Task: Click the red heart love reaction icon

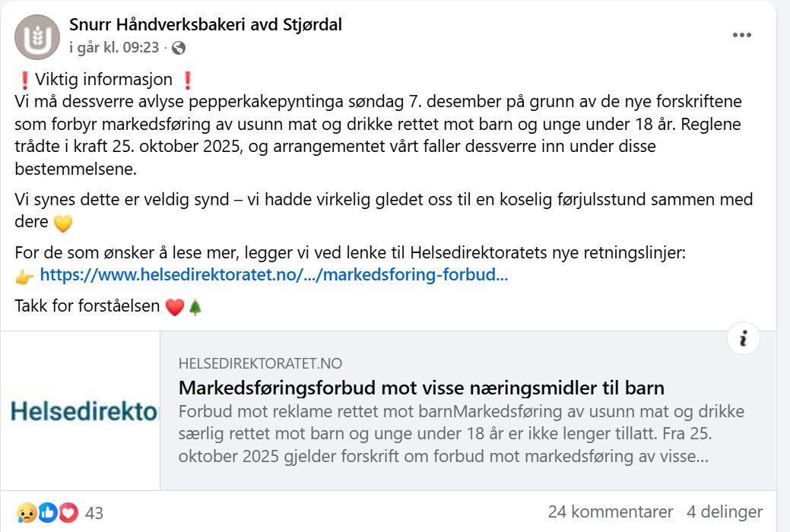Action: 68,513
